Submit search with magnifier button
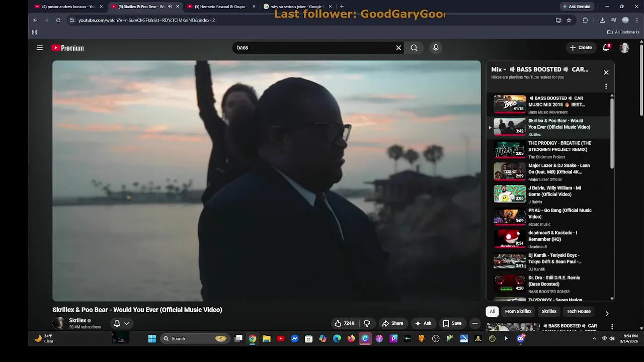The width and height of the screenshot is (644, 362). point(414,48)
